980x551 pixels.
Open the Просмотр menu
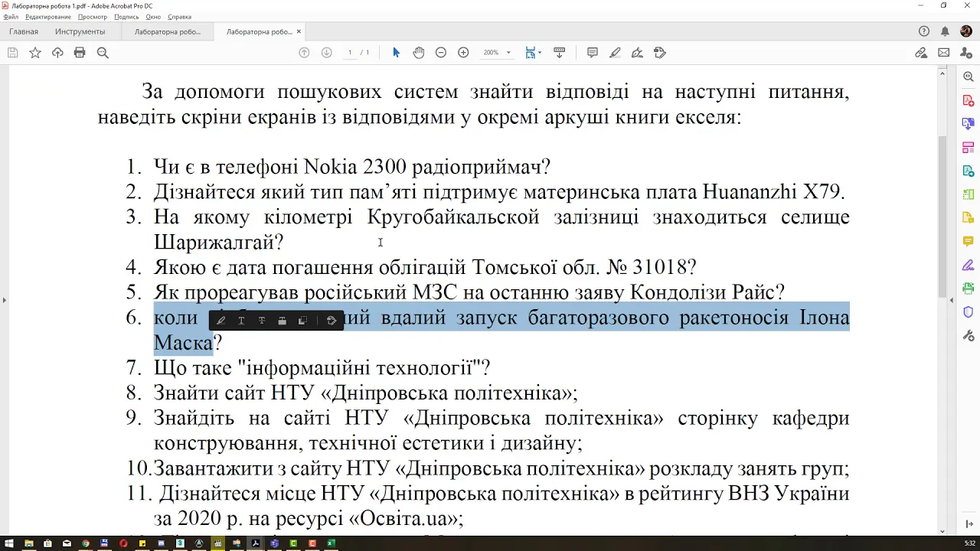tap(93, 17)
